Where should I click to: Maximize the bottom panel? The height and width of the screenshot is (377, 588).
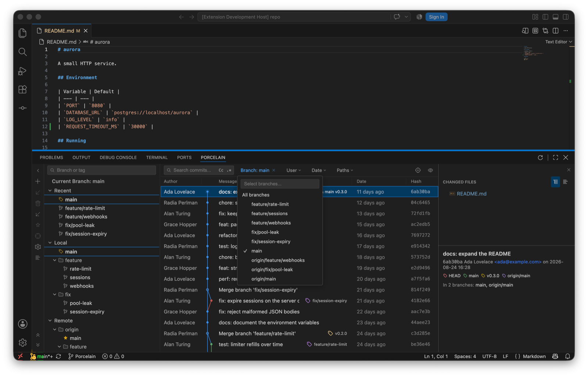pos(555,157)
